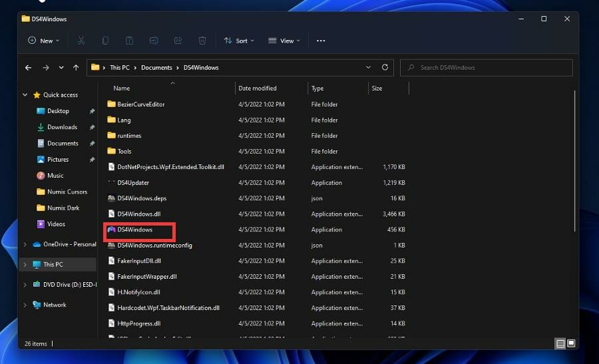Click the Share icon in toolbar

click(x=178, y=41)
